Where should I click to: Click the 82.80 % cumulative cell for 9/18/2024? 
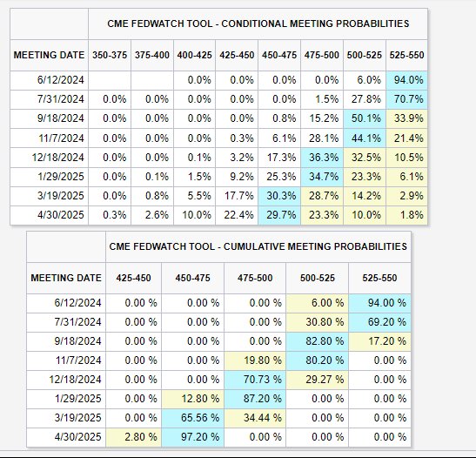point(318,341)
